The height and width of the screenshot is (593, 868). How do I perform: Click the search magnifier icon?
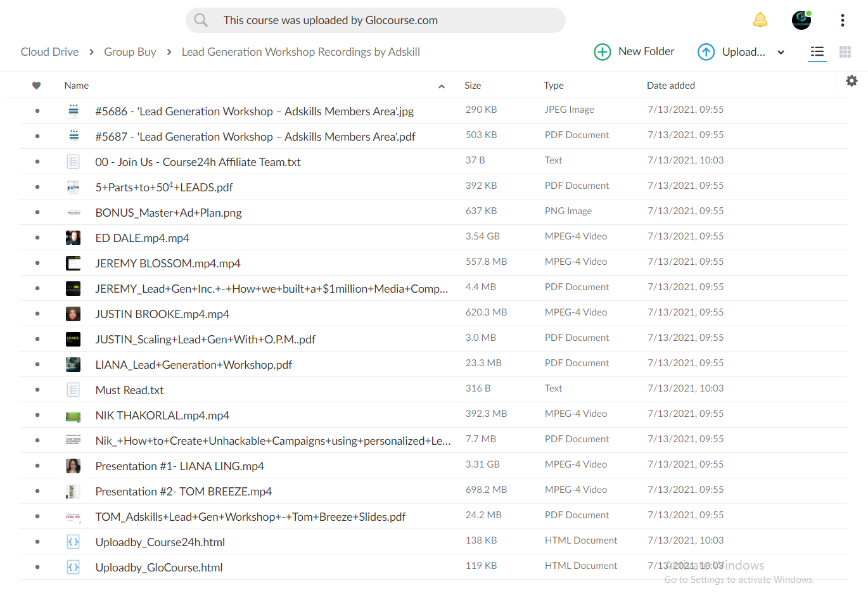coord(201,20)
